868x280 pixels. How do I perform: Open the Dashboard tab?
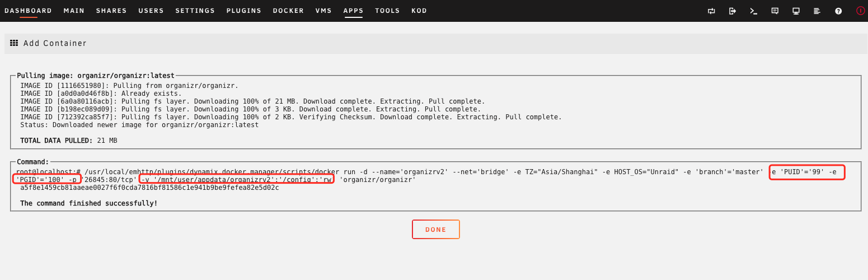point(29,11)
